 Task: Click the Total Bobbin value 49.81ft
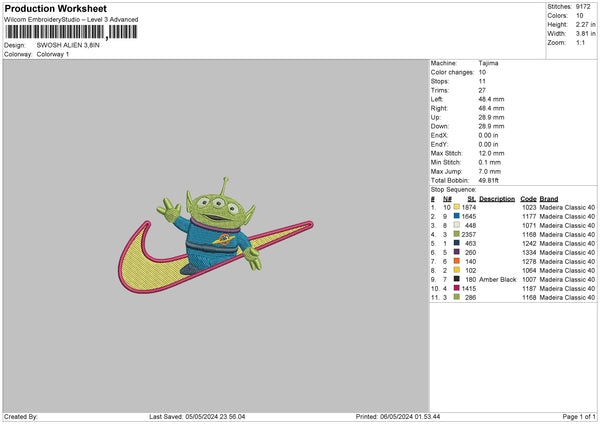[x=489, y=180]
